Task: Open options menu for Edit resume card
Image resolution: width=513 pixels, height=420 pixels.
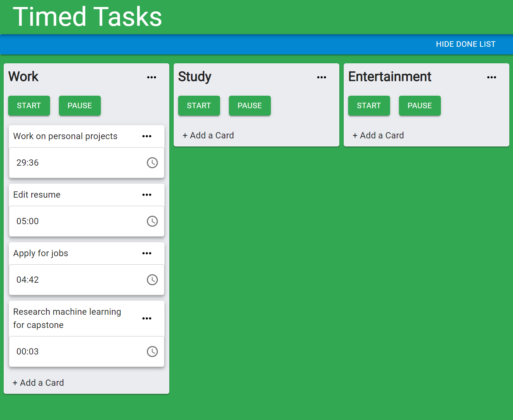Action: (147, 195)
